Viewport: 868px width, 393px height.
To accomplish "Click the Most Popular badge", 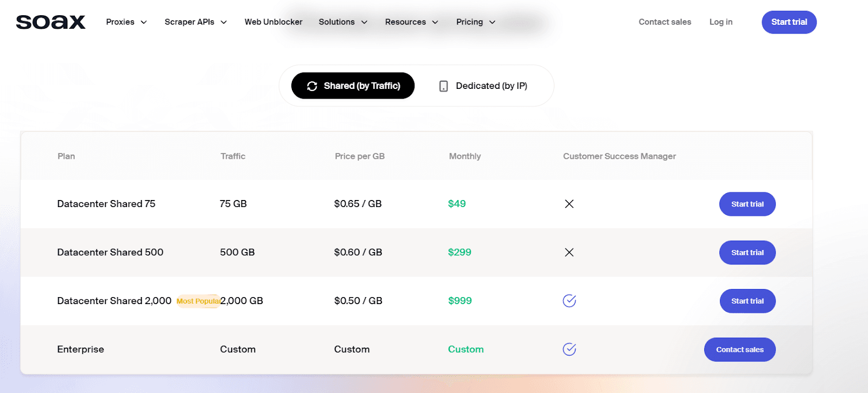I will [x=198, y=301].
